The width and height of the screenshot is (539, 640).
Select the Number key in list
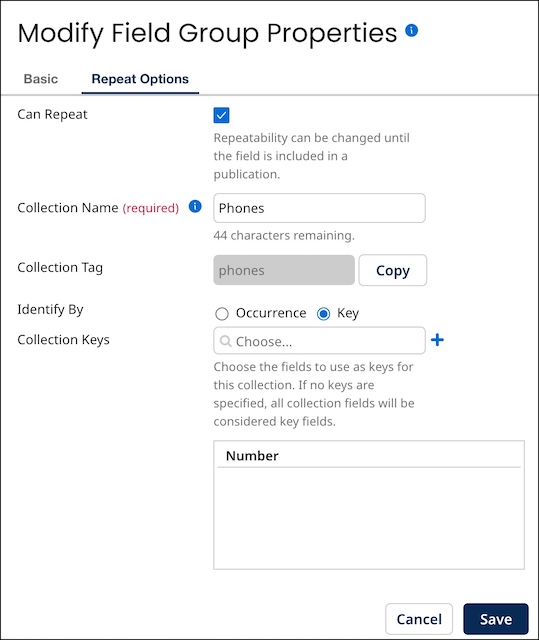tap(369, 456)
